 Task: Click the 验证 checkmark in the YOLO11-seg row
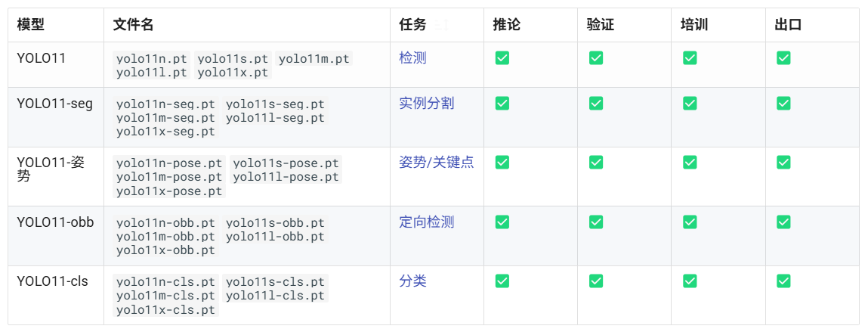pyautogui.click(x=595, y=103)
